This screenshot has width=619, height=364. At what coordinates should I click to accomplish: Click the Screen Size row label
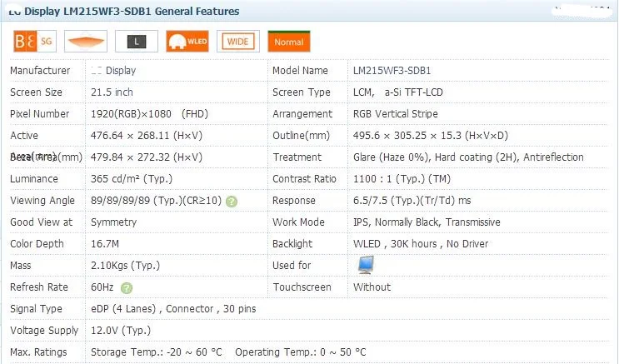(x=36, y=92)
